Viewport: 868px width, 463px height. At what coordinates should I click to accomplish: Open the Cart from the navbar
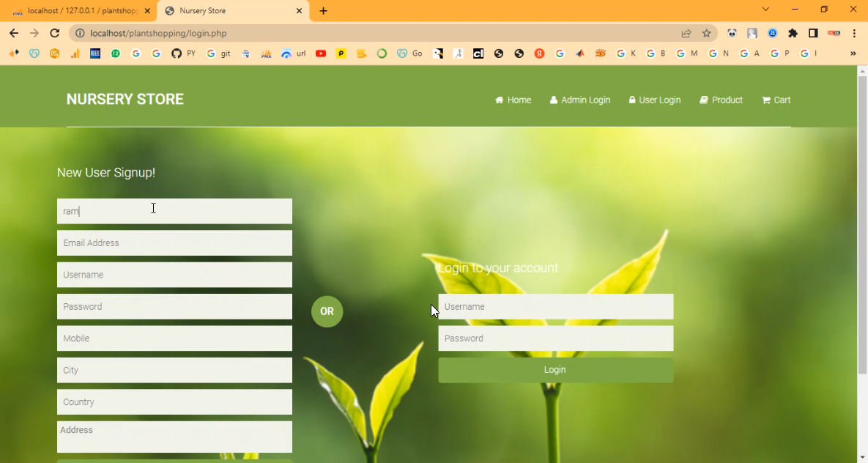[776, 100]
